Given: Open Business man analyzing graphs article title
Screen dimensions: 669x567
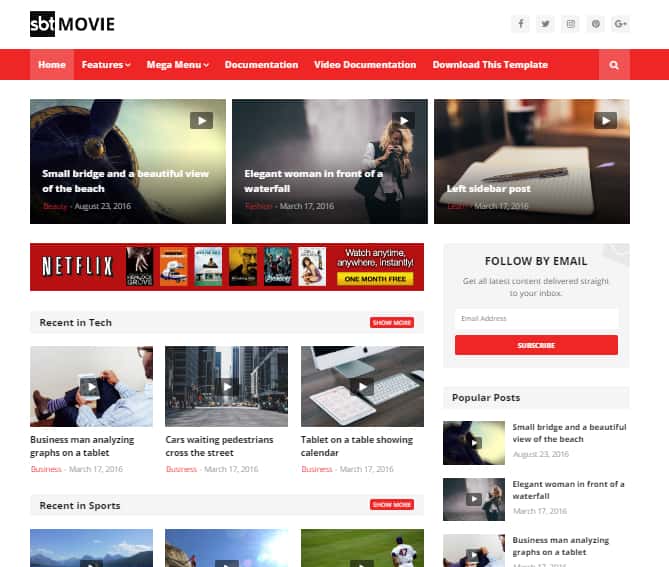Looking at the screenshot, I should pyautogui.click(x=82, y=446).
